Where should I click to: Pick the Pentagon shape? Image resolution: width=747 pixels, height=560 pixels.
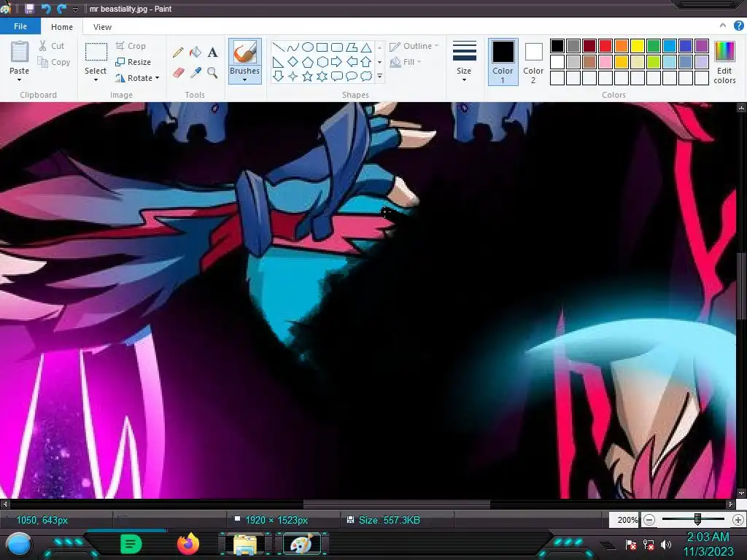click(x=308, y=62)
